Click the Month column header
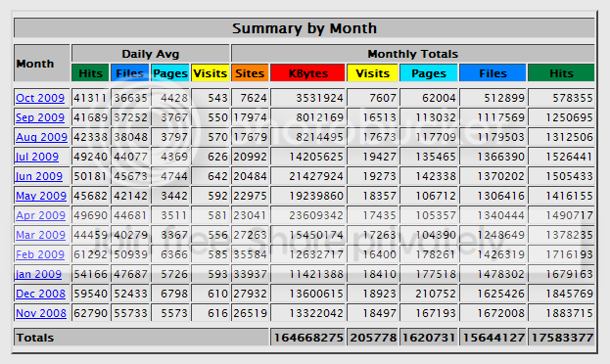 click(42, 64)
